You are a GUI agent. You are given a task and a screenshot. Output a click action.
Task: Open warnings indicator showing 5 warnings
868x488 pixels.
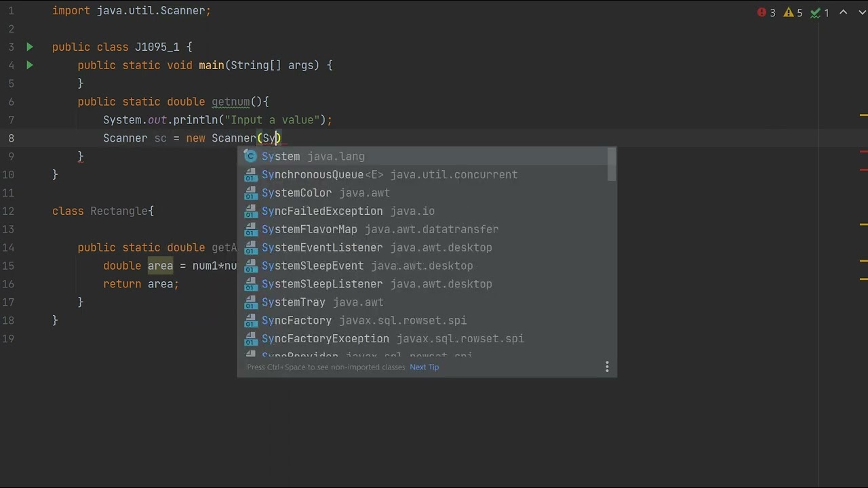tap(793, 12)
